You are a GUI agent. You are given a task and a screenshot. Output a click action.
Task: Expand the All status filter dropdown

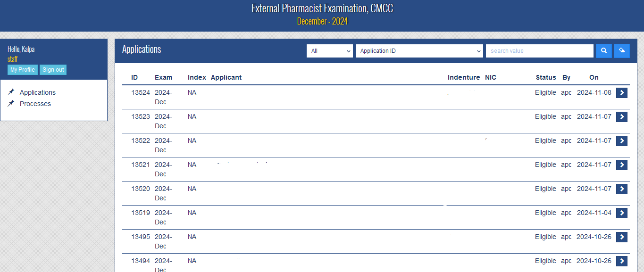(329, 51)
